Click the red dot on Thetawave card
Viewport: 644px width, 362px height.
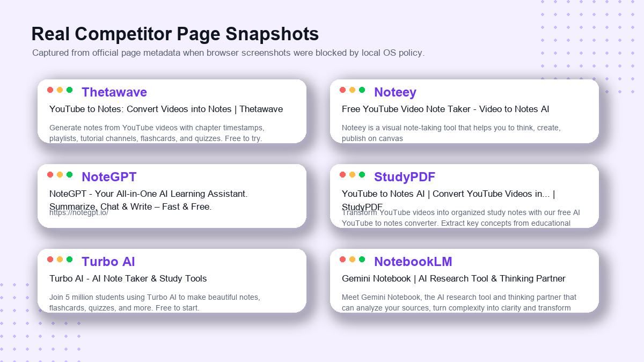point(50,90)
